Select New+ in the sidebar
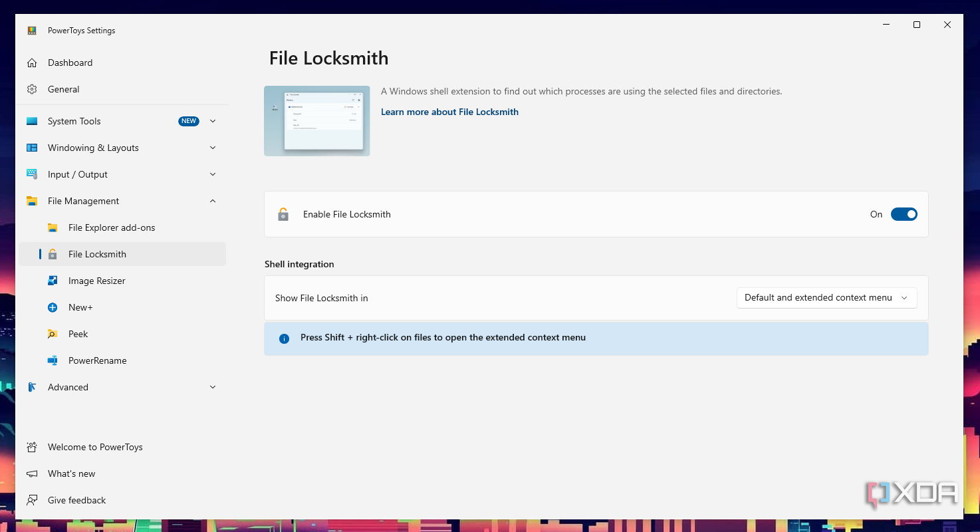 tap(122, 307)
